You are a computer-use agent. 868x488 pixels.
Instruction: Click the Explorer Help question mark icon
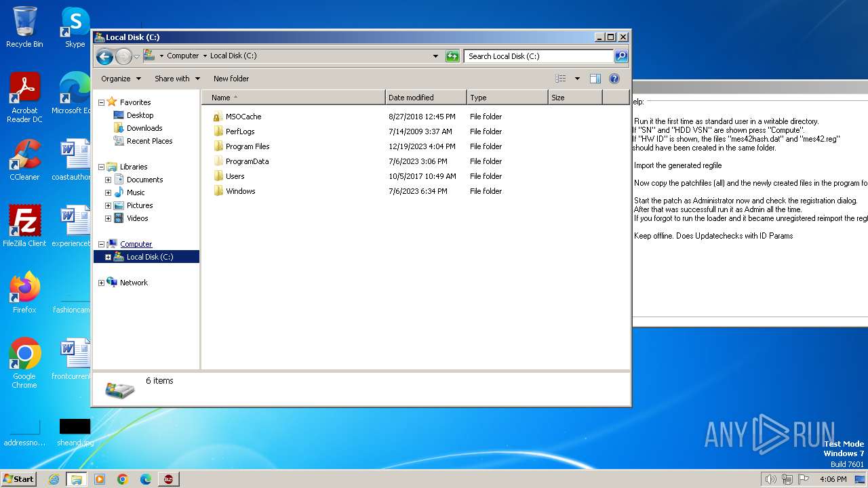(614, 79)
